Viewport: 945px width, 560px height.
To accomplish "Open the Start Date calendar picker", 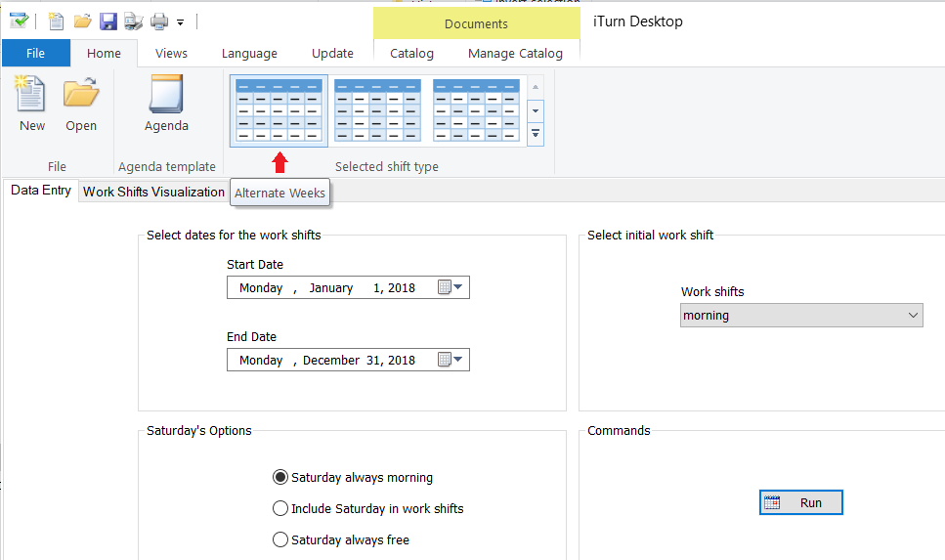I will pos(451,287).
